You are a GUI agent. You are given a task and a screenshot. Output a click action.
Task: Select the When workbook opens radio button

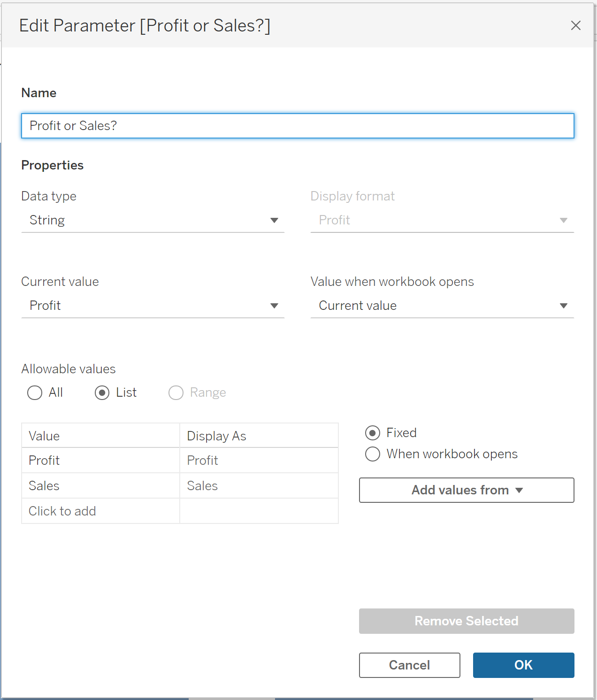click(x=373, y=454)
